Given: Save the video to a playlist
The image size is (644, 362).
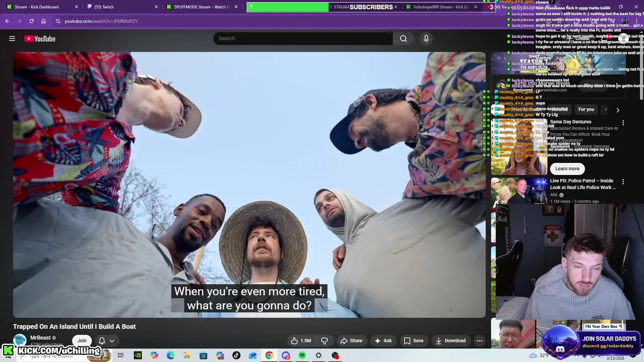Looking at the screenshot, I should (414, 340).
